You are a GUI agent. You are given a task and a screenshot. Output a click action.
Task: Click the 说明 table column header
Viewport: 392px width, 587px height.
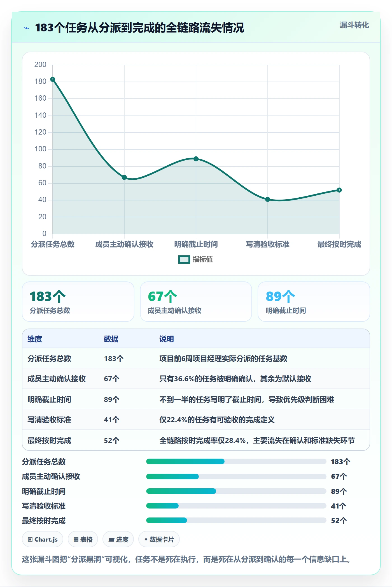pos(167,339)
